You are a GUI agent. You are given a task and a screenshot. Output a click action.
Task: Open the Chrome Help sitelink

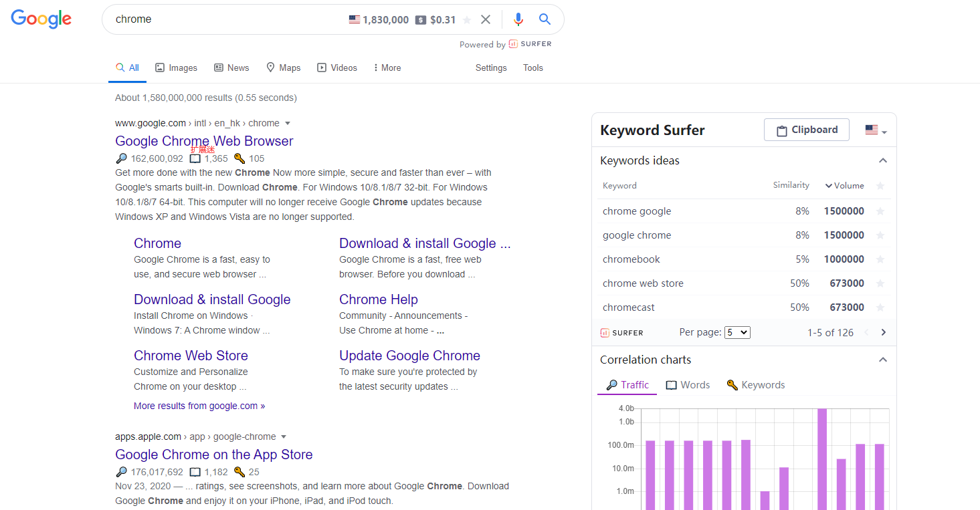tap(379, 299)
